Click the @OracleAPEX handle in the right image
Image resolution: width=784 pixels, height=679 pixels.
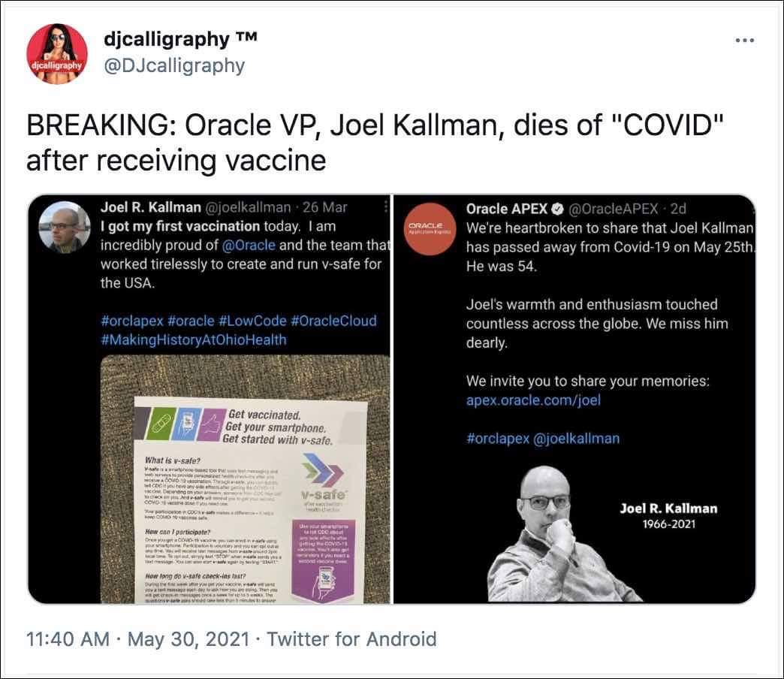(614, 208)
